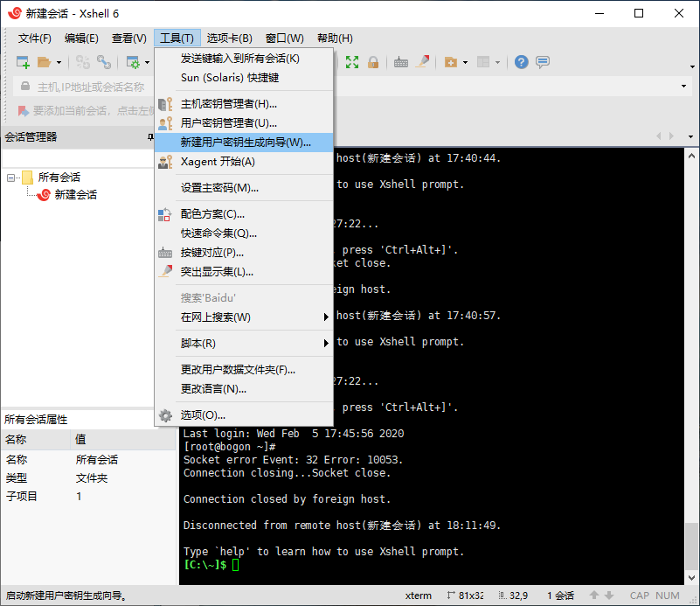Open the tab list dropdown arrow
This screenshot has height=606, width=700.
pyautogui.click(x=690, y=136)
